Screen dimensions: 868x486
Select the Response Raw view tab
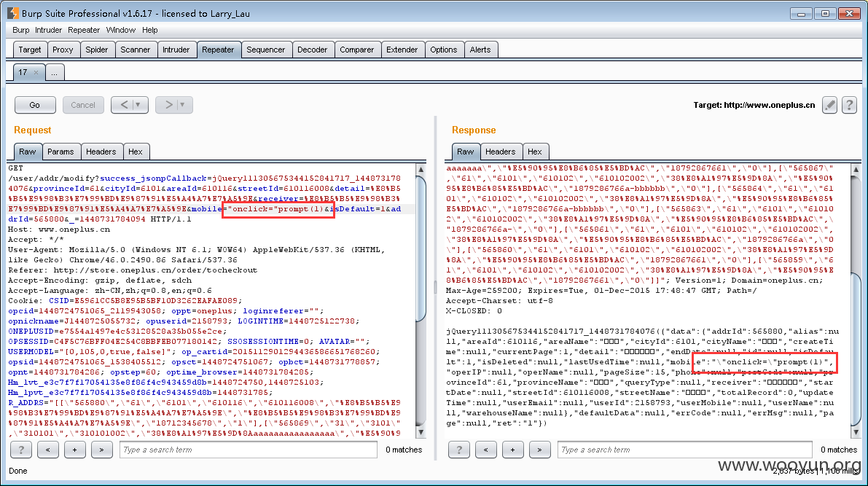point(466,151)
